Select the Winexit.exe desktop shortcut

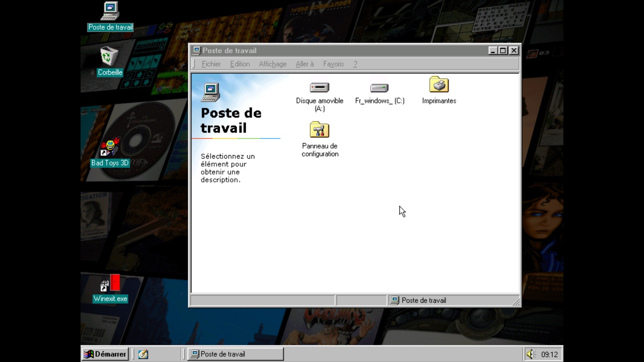[110, 283]
